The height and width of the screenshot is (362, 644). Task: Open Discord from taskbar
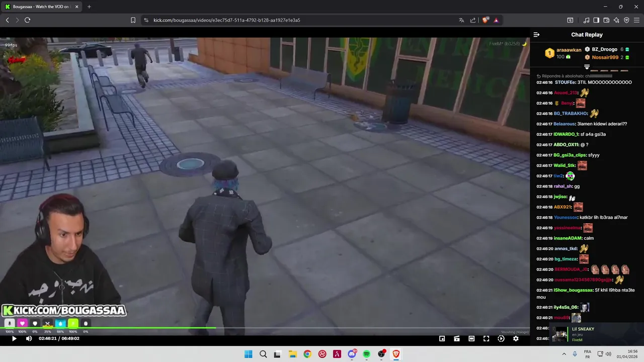[x=352, y=354]
